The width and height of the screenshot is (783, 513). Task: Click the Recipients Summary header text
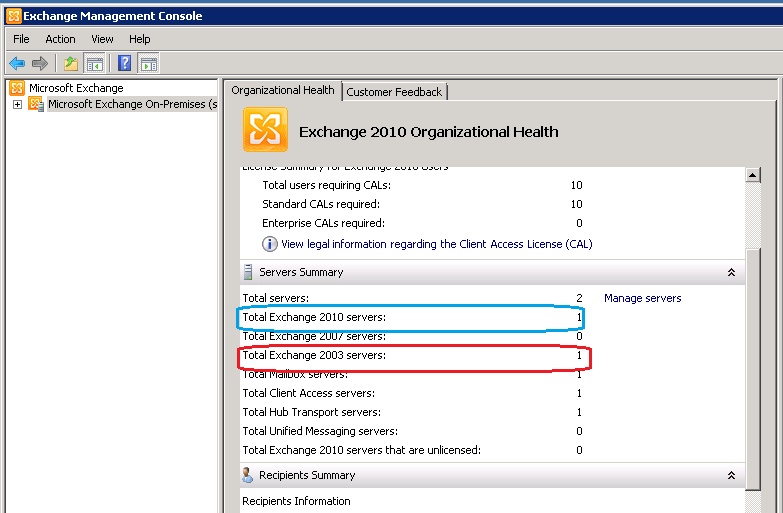(x=307, y=475)
